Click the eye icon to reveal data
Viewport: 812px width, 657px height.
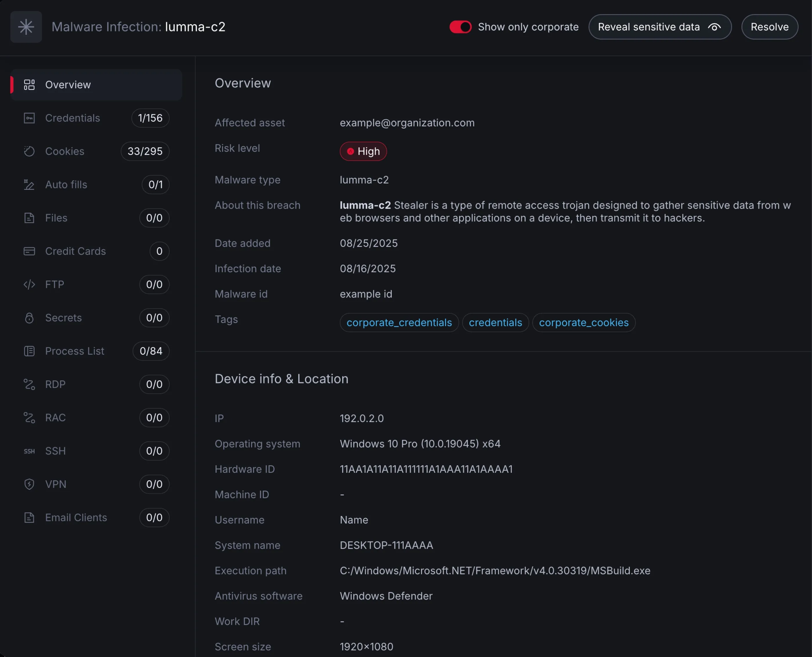click(714, 27)
